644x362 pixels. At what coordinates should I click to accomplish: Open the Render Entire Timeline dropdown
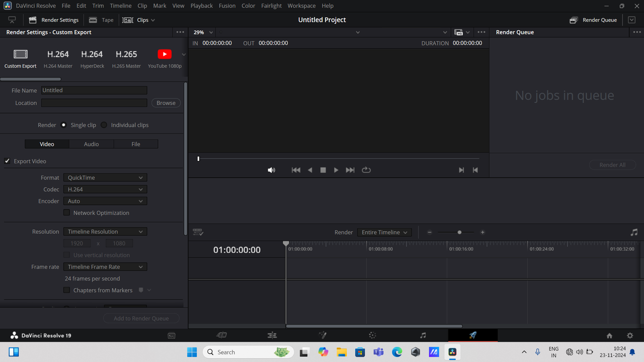pyautogui.click(x=384, y=232)
